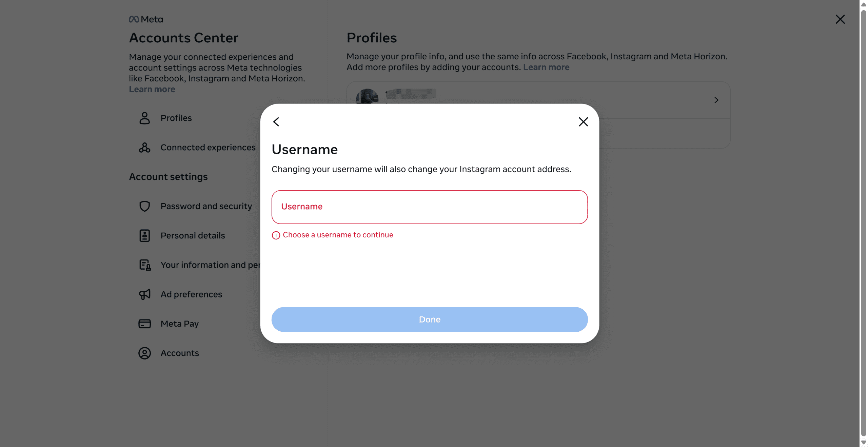Click the Profiles person icon in sidebar
This screenshot has width=868, height=447.
[x=144, y=118]
